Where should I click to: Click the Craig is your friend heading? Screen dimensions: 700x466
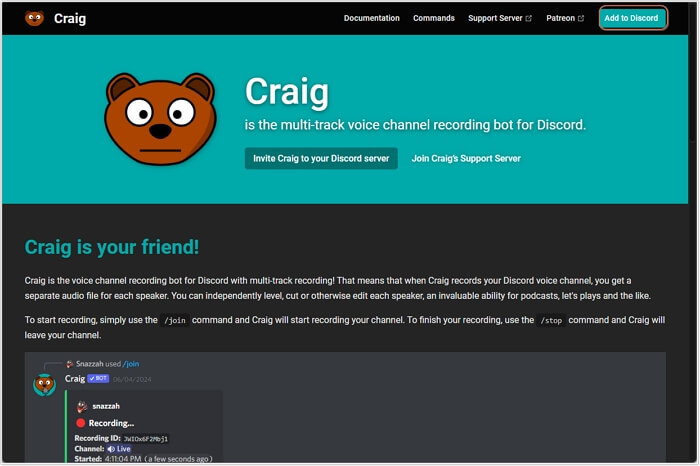pos(111,247)
